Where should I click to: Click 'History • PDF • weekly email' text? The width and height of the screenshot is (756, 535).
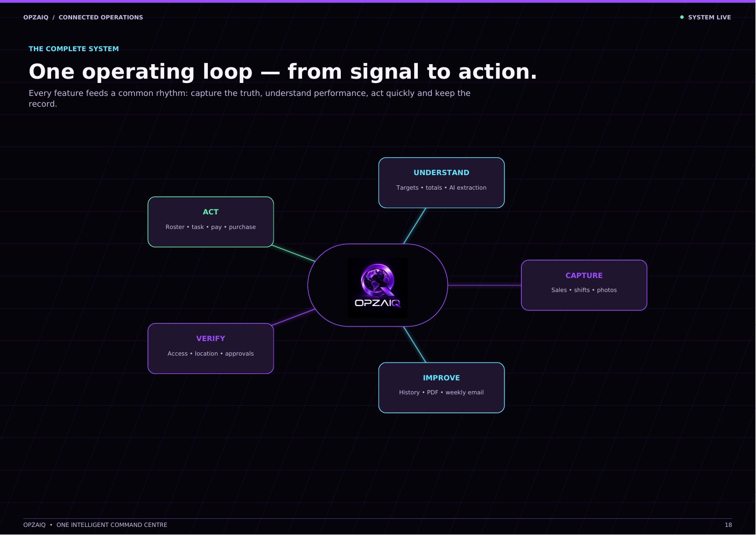(442, 392)
